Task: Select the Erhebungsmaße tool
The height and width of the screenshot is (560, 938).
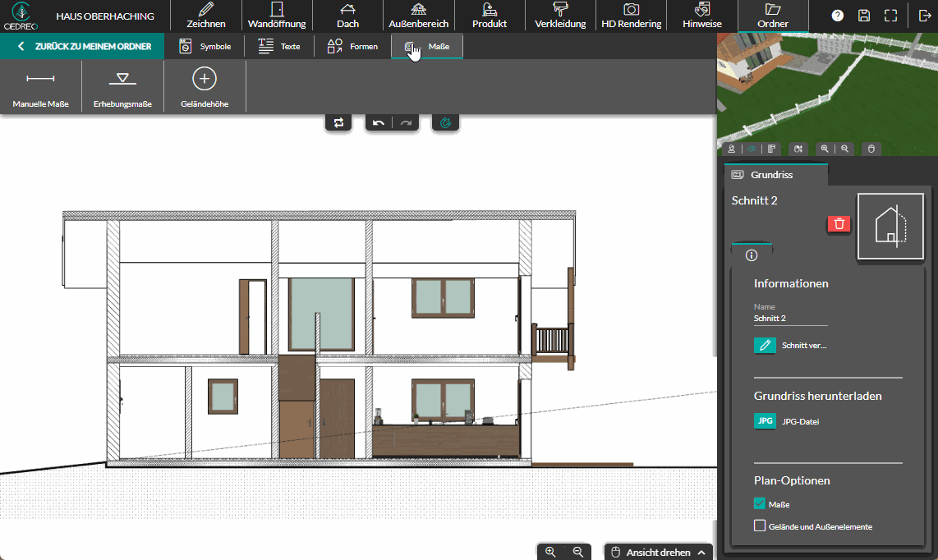Action: click(122, 86)
